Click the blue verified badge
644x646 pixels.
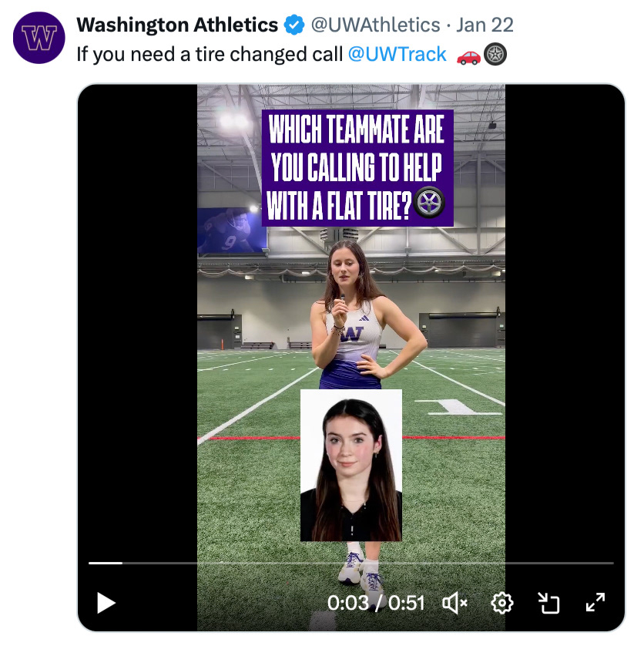(293, 25)
